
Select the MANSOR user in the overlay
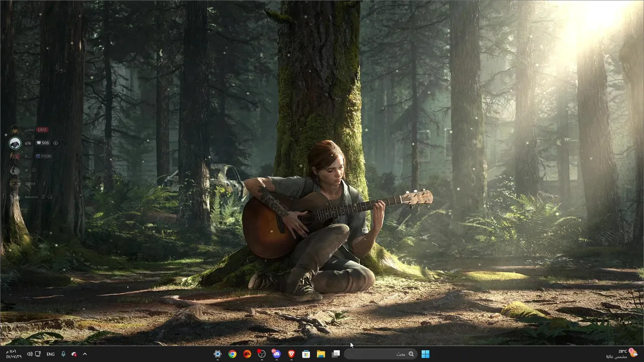(31, 197)
